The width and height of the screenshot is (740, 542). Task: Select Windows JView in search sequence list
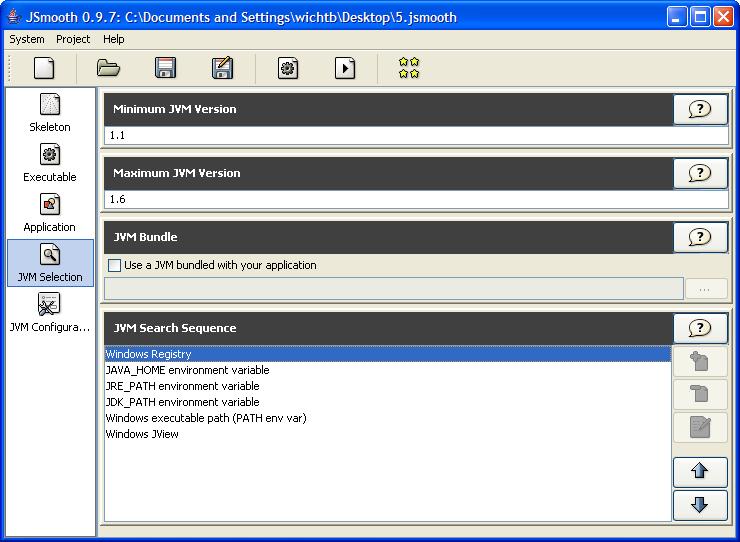pos(142,434)
